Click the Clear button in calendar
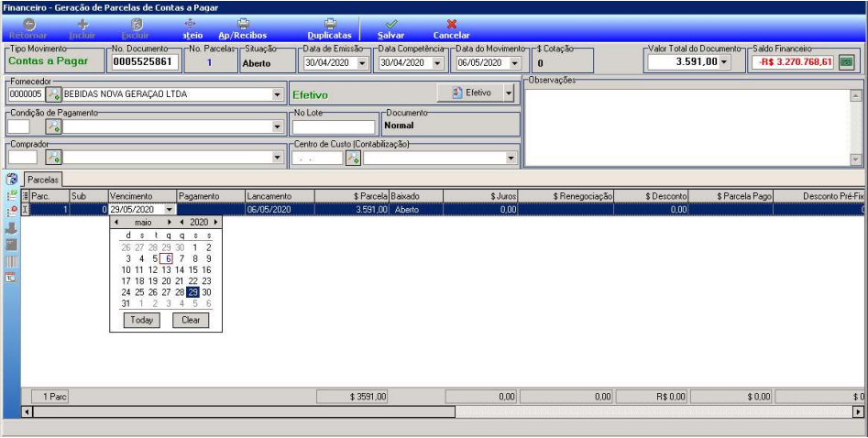The image size is (868, 438). point(191,320)
